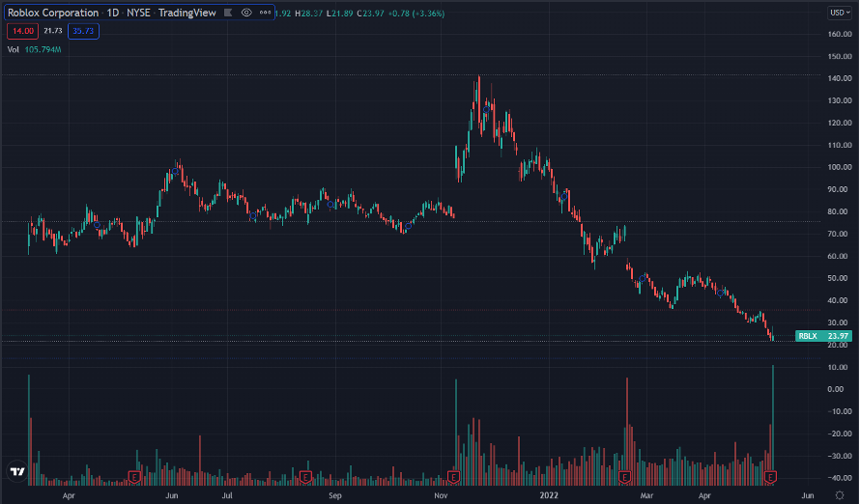860x504 pixels.
Task: Click the earnings E marker before June 2021
Action: (x=135, y=477)
